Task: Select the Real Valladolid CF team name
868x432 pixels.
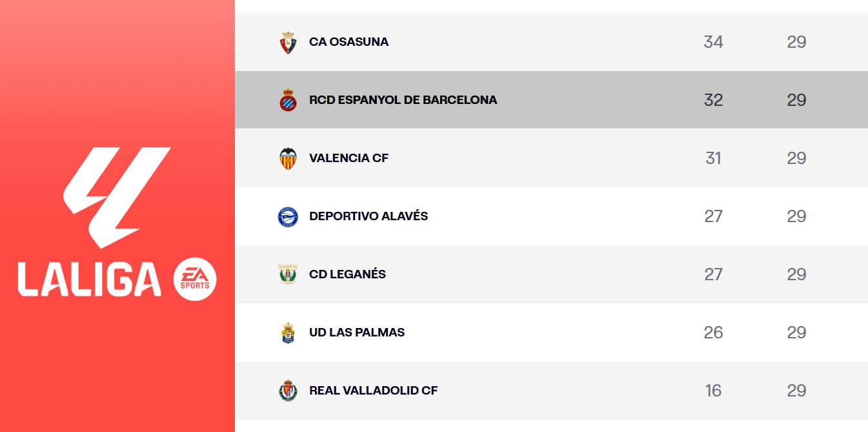Action: tap(373, 391)
